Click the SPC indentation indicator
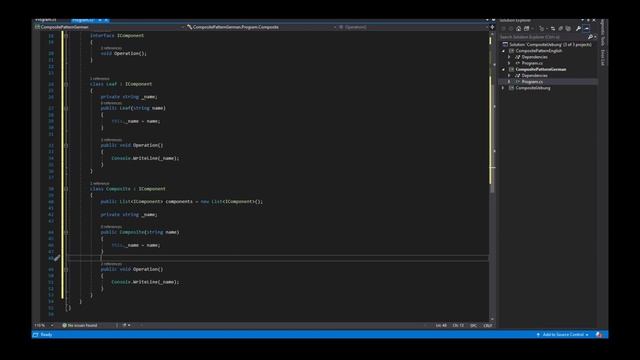 pyautogui.click(x=473, y=325)
